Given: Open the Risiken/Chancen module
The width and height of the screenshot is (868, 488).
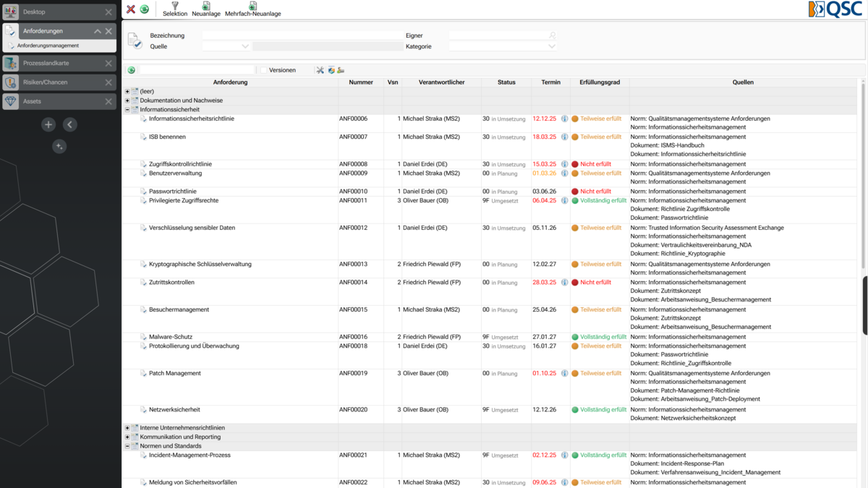Looking at the screenshot, I should [x=58, y=82].
